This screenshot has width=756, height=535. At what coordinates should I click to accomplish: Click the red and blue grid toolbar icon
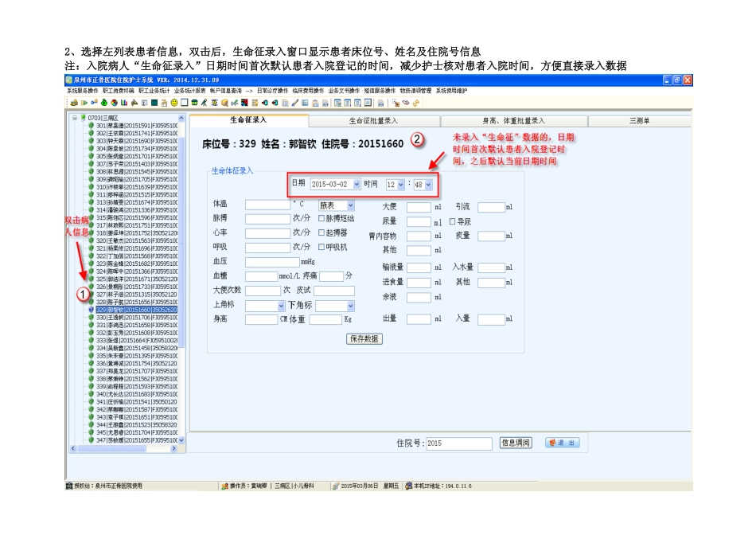(244, 103)
